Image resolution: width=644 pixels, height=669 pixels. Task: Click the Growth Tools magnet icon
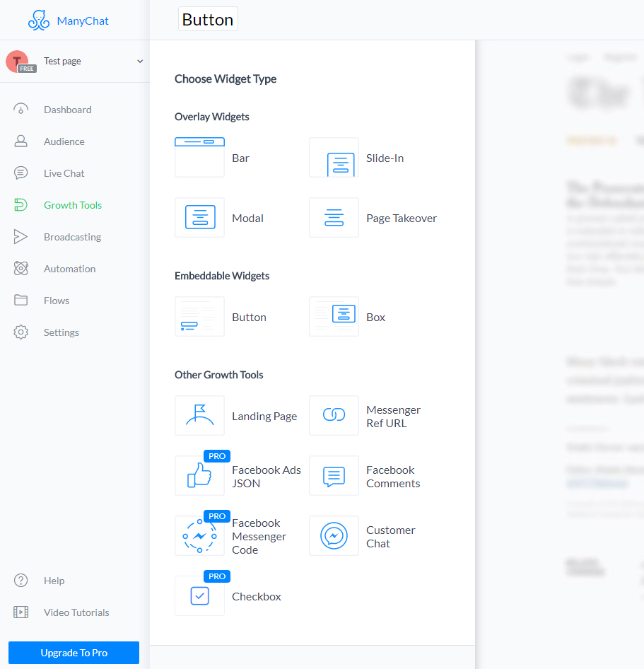tap(21, 205)
